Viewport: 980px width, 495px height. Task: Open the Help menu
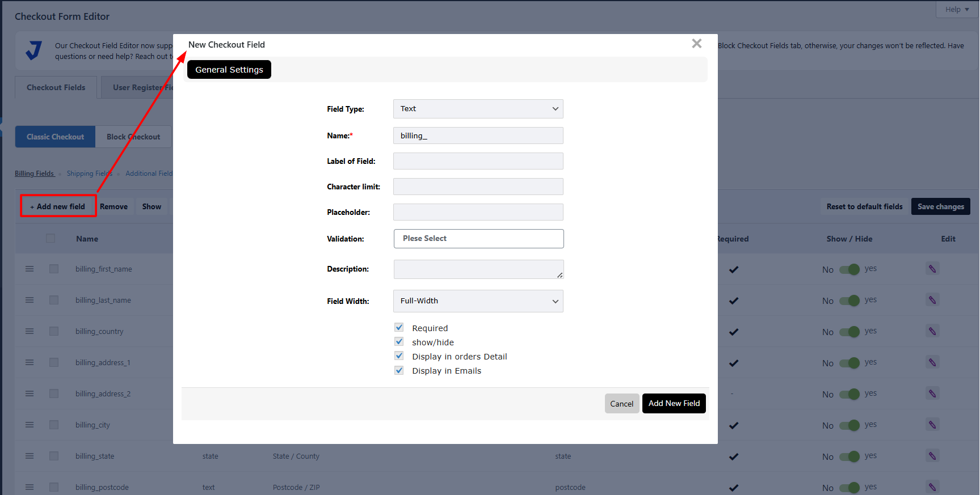click(x=957, y=9)
